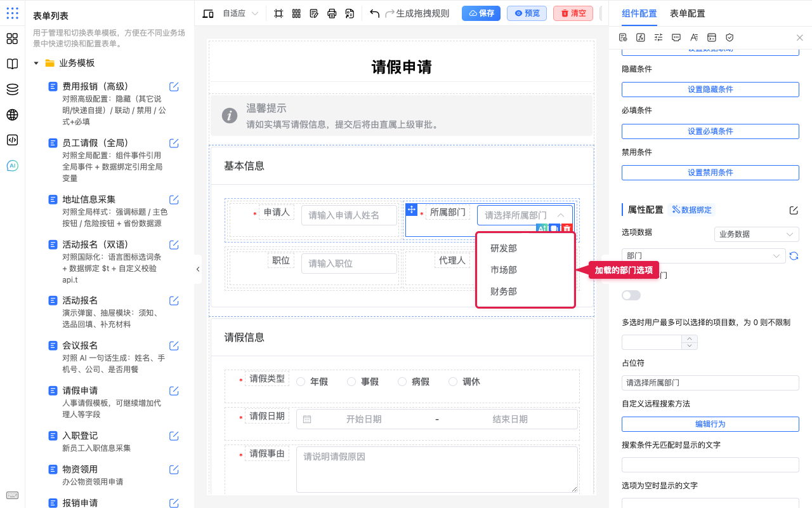Select the 年假 radio option
This screenshot has height=508, width=812.
301,382
